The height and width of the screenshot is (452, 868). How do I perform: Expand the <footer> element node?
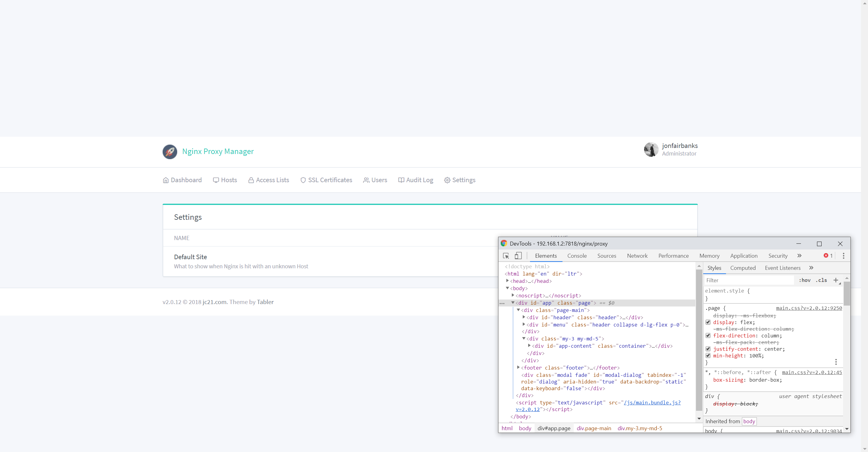point(518,367)
